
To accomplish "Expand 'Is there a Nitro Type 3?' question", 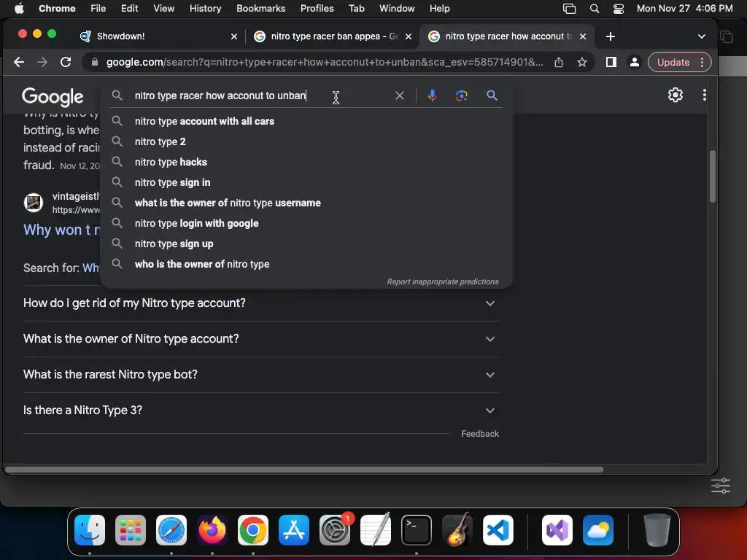I will point(260,411).
